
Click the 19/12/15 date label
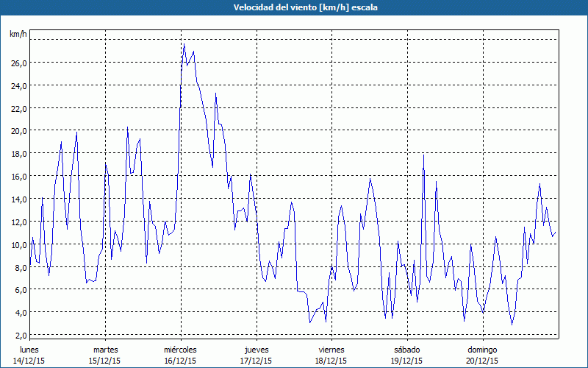[x=407, y=361]
